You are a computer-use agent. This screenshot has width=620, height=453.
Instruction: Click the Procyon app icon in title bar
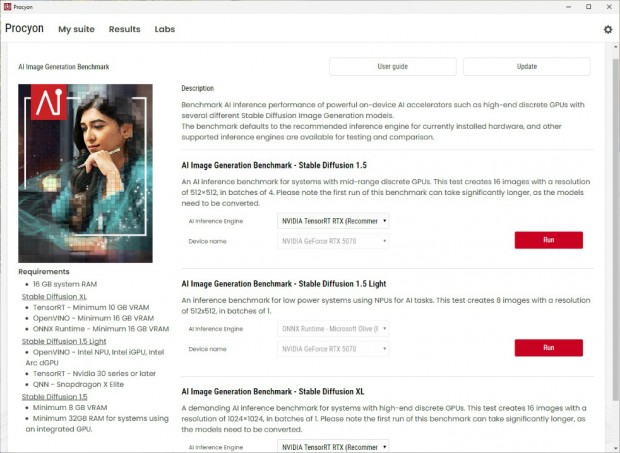click(x=8, y=7)
